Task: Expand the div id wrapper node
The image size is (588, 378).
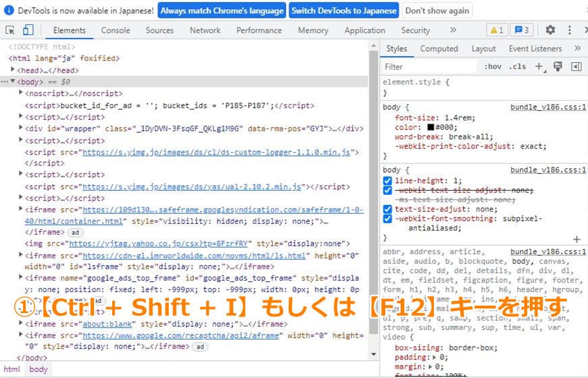Action: click(x=21, y=128)
